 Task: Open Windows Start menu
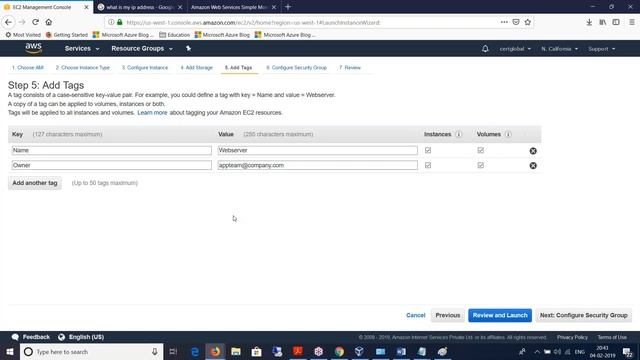click(10, 351)
